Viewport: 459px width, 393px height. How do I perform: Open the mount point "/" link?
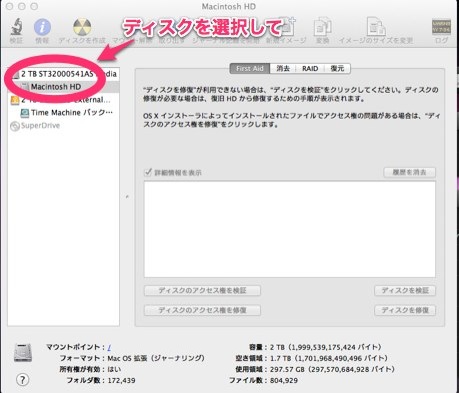click(x=109, y=347)
